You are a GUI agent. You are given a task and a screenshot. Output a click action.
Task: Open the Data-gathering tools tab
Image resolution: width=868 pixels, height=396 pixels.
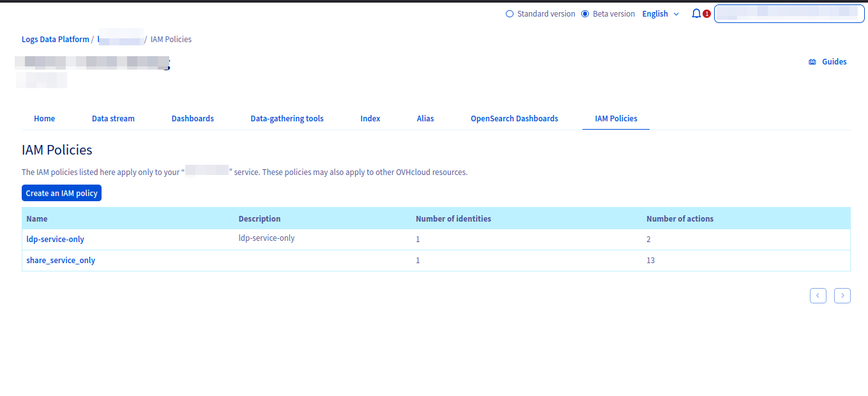pyautogui.click(x=287, y=119)
